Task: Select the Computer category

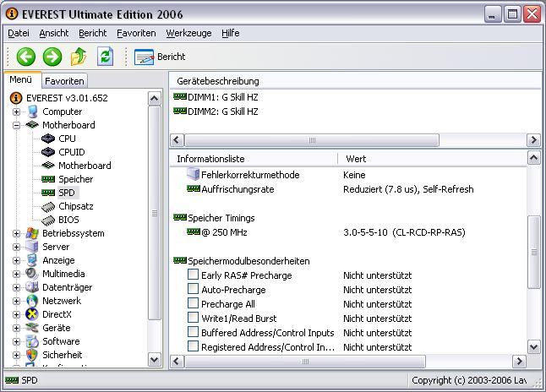Action: coord(62,112)
